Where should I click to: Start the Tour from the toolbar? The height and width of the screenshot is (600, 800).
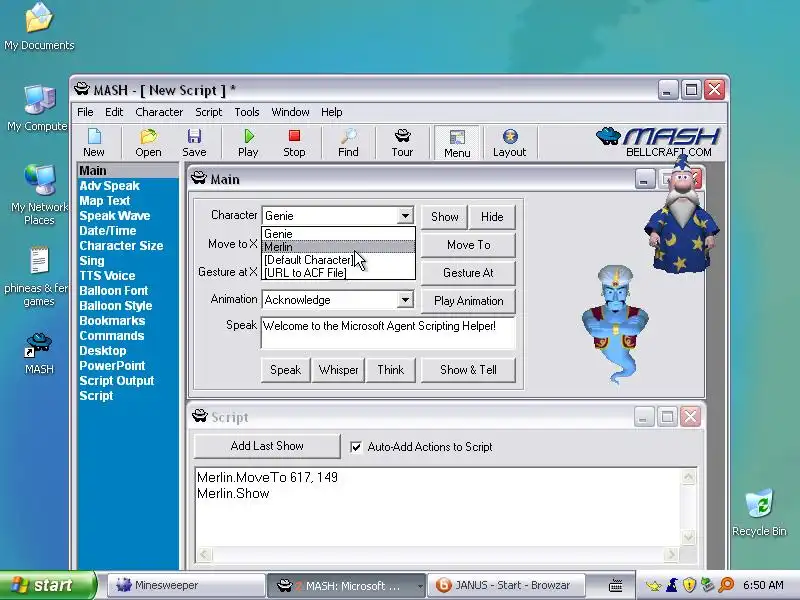pyautogui.click(x=402, y=142)
